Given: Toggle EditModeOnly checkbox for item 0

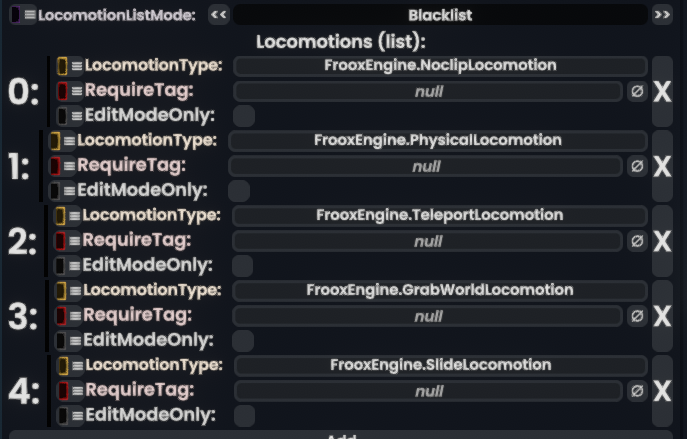Looking at the screenshot, I should pyautogui.click(x=243, y=116).
